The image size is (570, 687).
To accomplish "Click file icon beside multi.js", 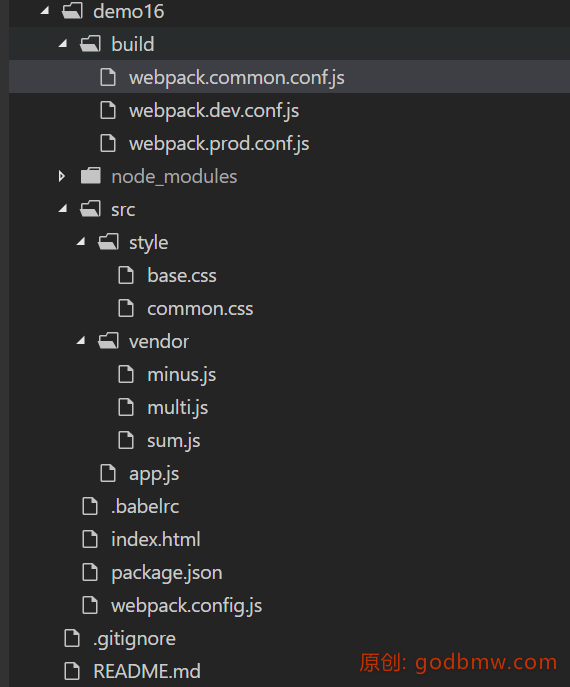I will (126, 407).
